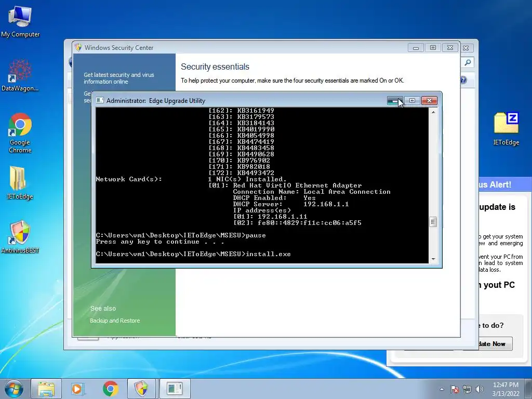Click the volume speaker tray icon
This screenshot has width=532, height=399.
tap(480, 389)
